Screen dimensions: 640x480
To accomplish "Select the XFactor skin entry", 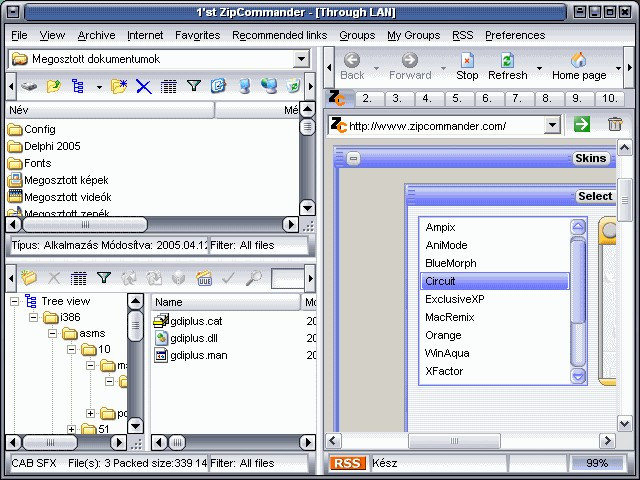I will pos(494,371).
